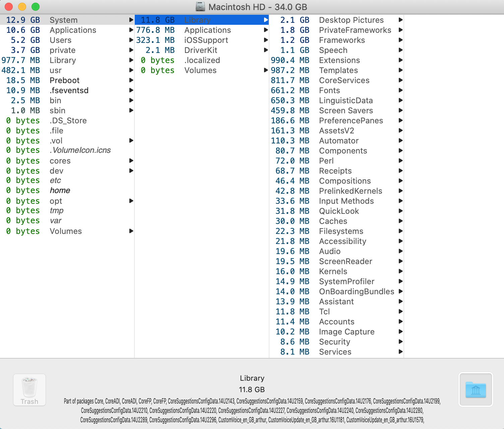Select the LinguisticData folder row
This screenshot has height=429, width=504.
[x=336, y=101]
